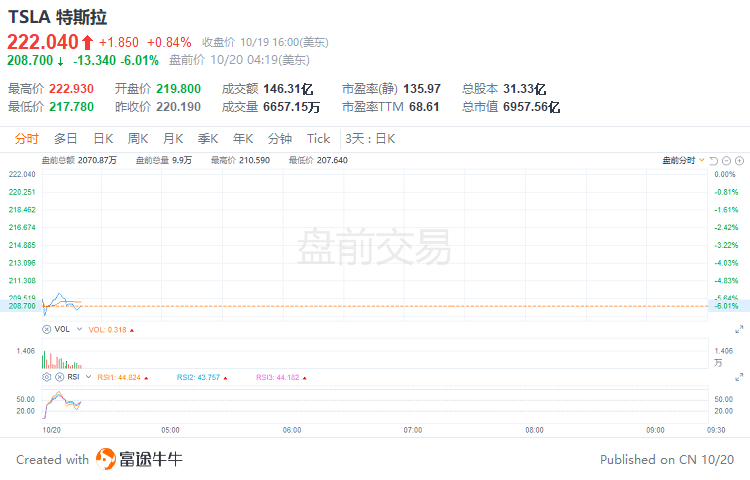Switch to the Tick tab
The height and width of the screenshot is (480, 750).
319,139
